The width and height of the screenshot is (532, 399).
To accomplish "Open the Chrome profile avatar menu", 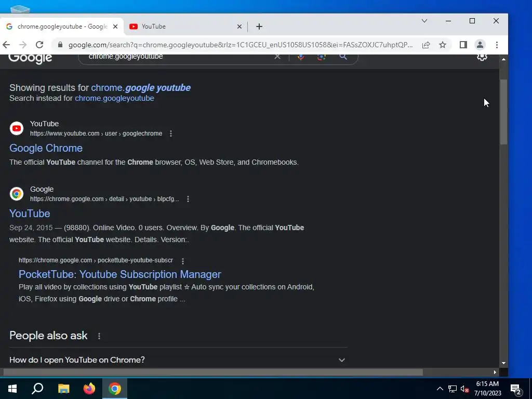I will pos(480,45).
